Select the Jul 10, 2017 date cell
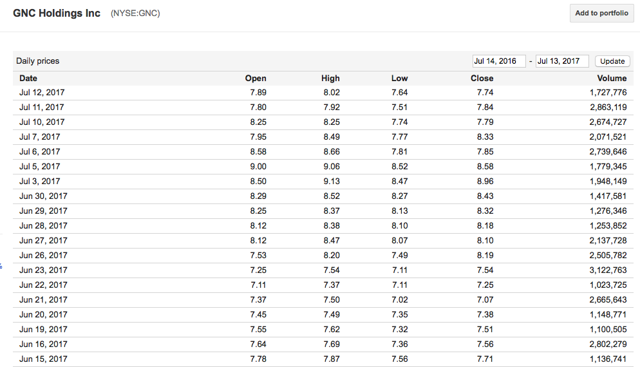The height and width of the screenshot is (367, 640). pos(42,122)
